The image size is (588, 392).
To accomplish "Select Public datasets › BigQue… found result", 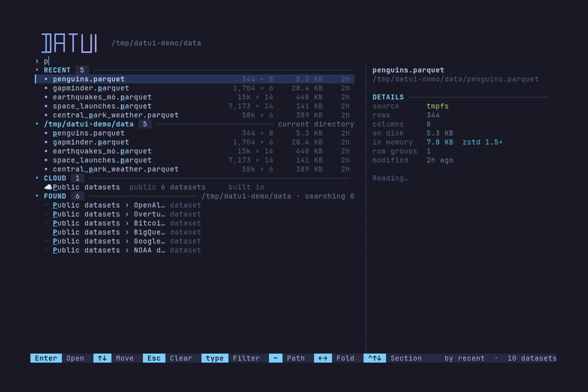I will pos(195,232).
